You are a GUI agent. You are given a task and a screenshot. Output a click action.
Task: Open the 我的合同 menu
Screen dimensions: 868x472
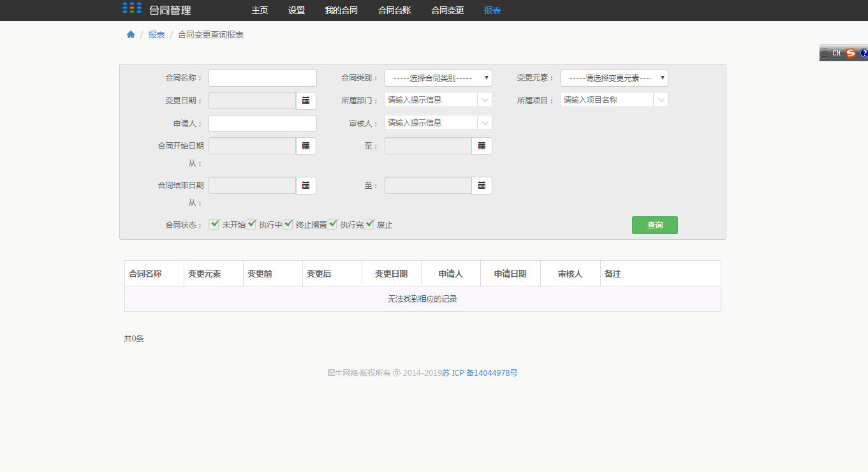(341, 10)
